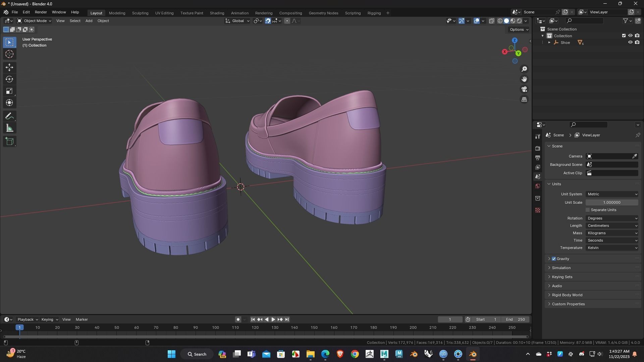The width and height of the screenshot is (644, 362).
Task: Select the Scale tool
Action: coord(9,91)
